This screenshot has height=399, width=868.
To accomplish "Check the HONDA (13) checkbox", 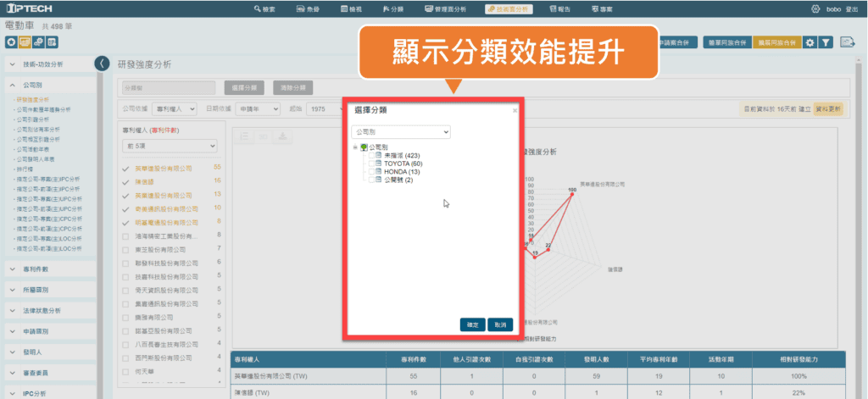I will click(x=370, y=172).
